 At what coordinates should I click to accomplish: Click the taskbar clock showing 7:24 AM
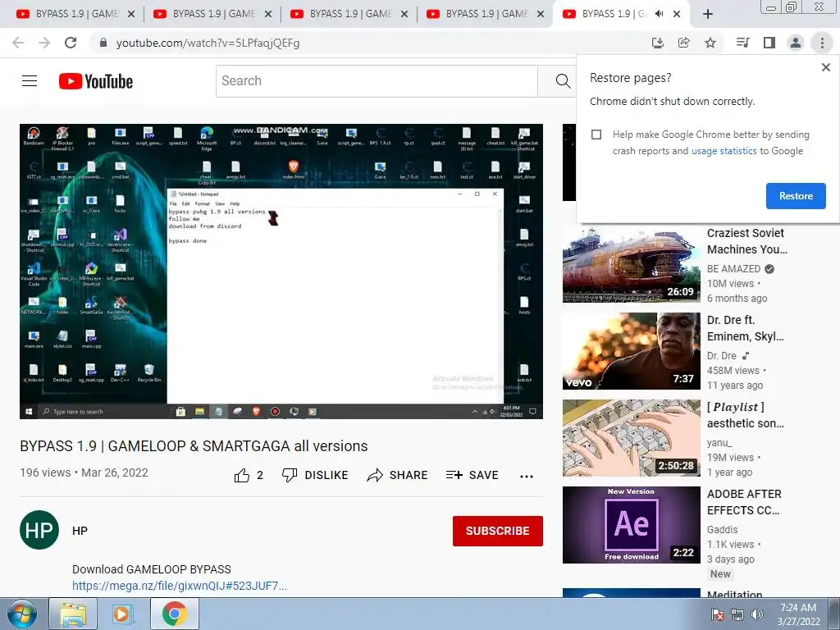tap(798, 614)
